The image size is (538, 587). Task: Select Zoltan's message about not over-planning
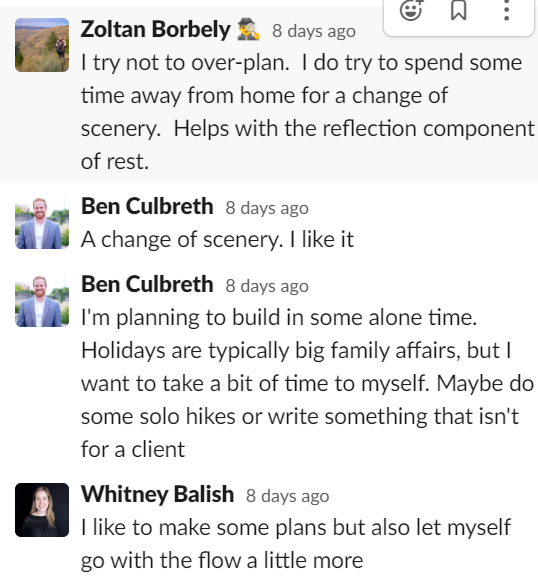pos(307,112)
